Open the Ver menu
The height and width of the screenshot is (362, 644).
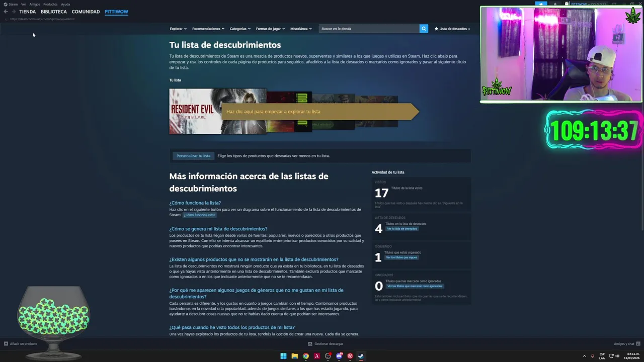(x=23, y=4)
